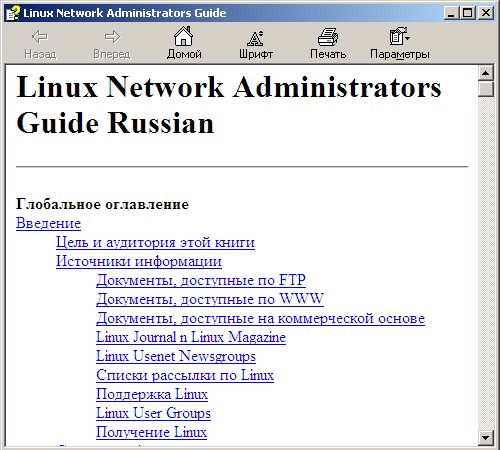Click the scrollbar down arrow
The width and height of the screenshot is (500, 450).
click(485, 438)
